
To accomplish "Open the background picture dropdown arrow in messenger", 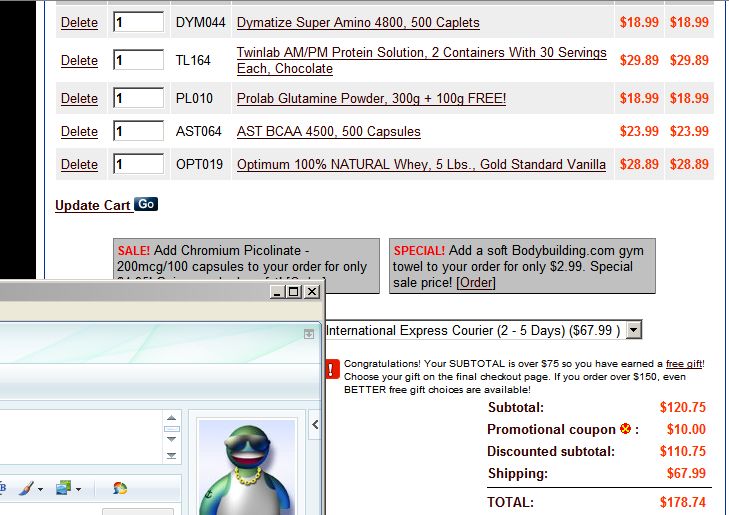I will [x=78, y=489].
